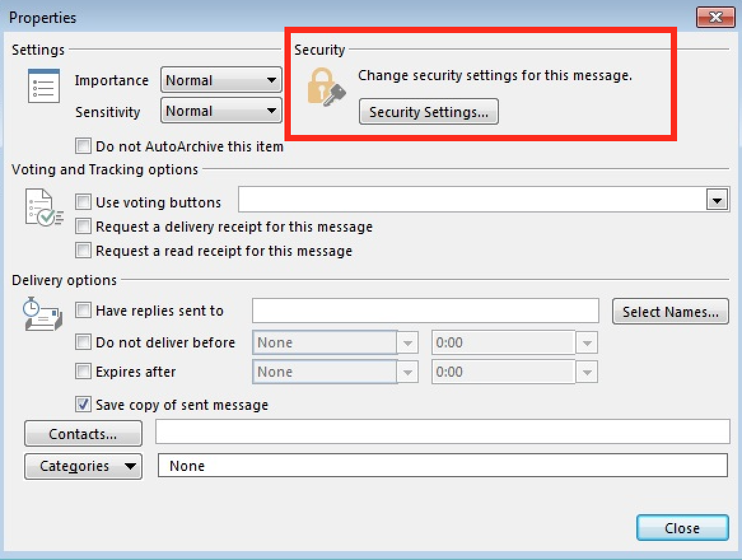Open Security Settings dialog

click(428, 113)
